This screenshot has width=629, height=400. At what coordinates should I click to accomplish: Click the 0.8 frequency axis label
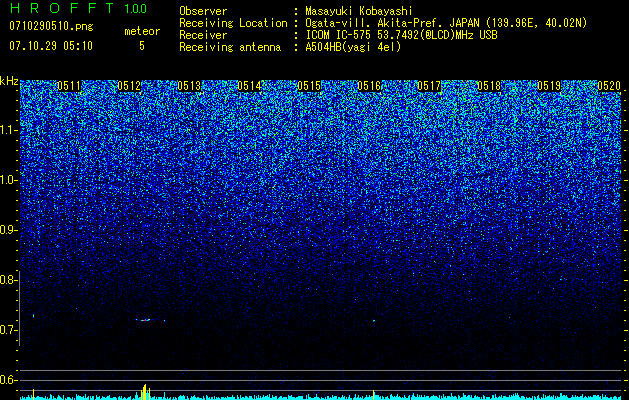click(8, 280)
